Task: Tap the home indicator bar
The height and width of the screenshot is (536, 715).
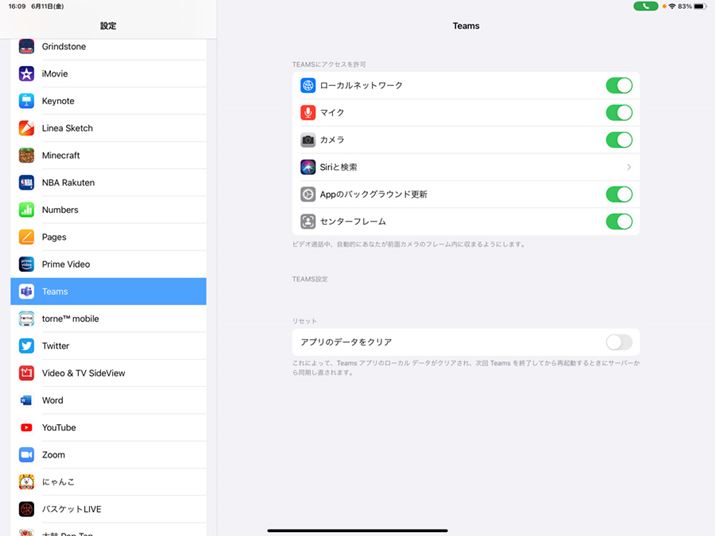Action: 357,531
